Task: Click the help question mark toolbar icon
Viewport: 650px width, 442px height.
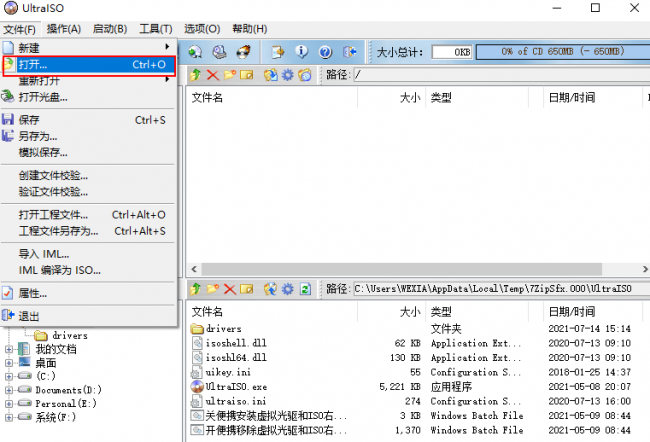Action: (x=325, y=52)
